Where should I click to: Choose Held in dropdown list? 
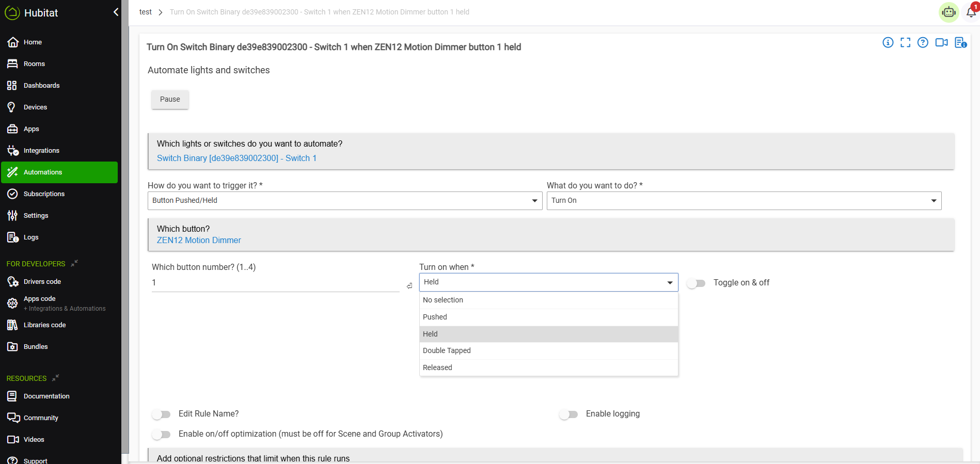[x=548, y=334]
